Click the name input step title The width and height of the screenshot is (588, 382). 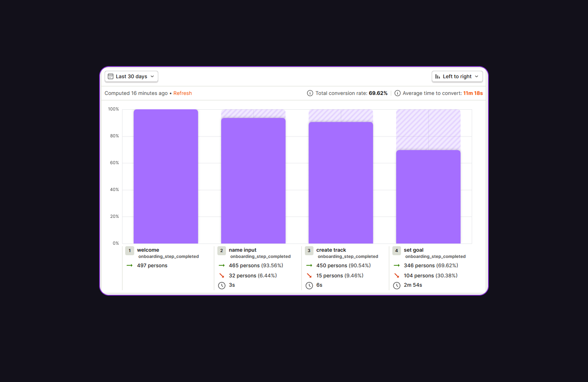(243, 250)
